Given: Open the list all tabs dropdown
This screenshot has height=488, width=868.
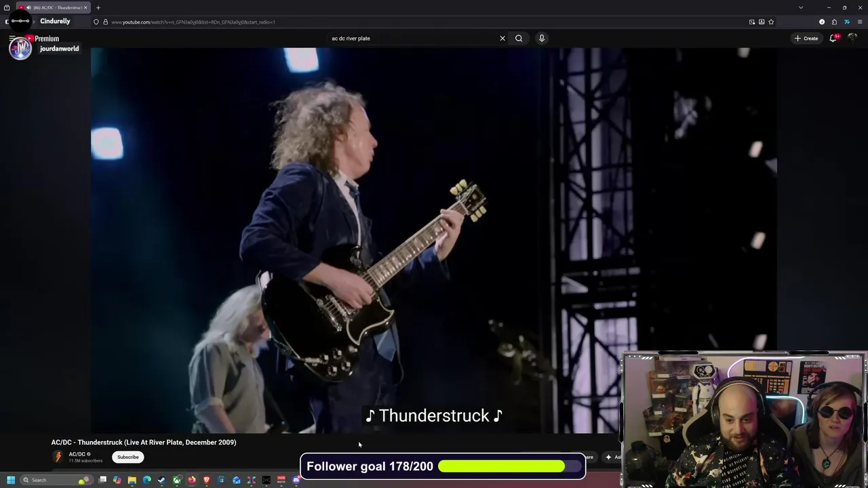Looking at the screenshot, I should [x=801, y=7].
